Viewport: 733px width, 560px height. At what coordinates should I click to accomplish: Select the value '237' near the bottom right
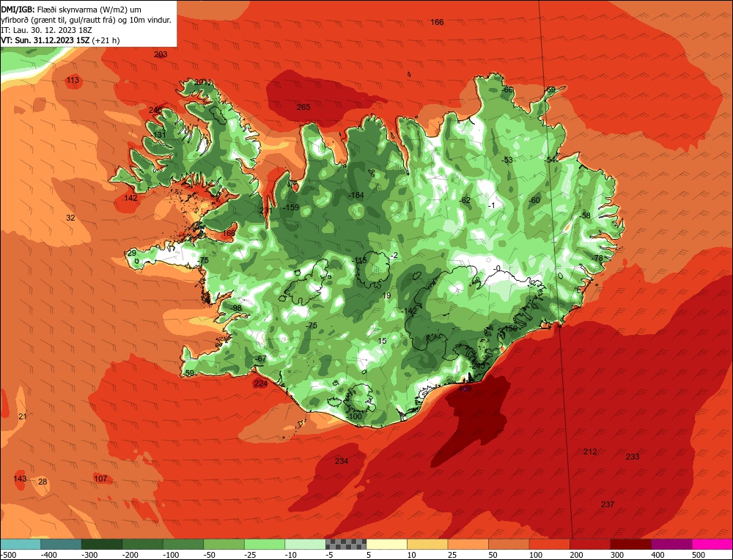607,504
